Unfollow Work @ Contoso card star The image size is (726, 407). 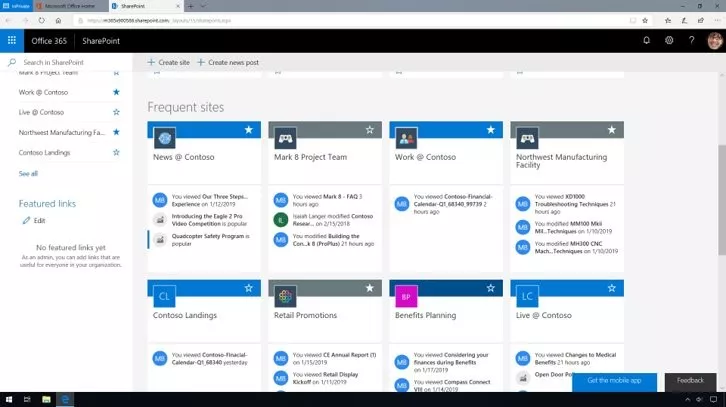[491, 130]
